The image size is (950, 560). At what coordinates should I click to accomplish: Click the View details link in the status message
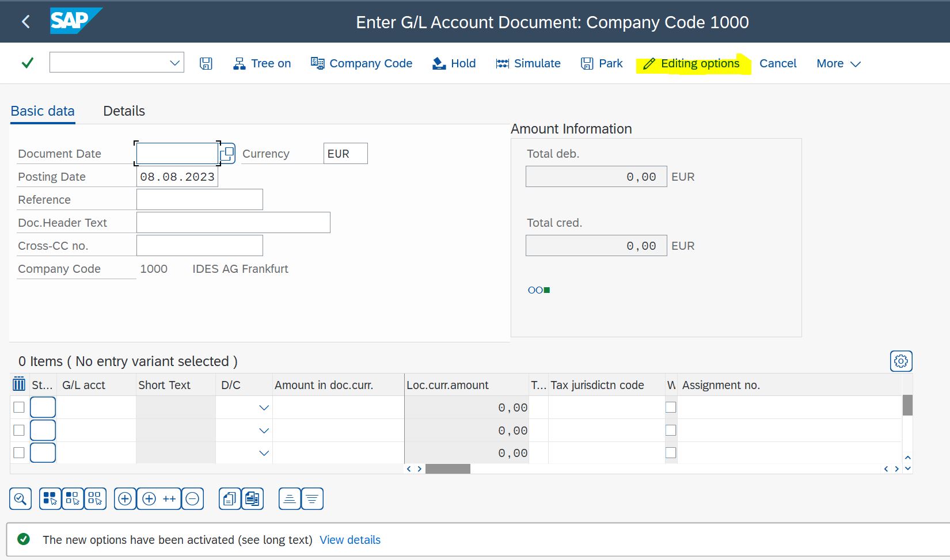point(349,540)
